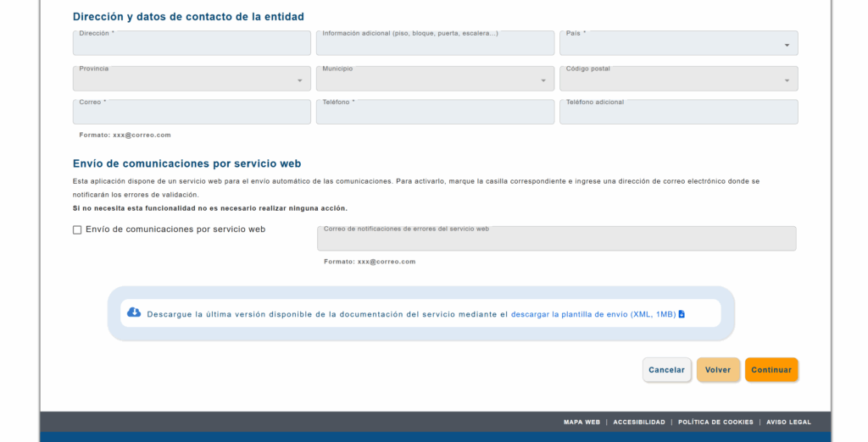Open the Aviso Legal footer link
This screenshot has height=442, width=868.
click(788, 422)
